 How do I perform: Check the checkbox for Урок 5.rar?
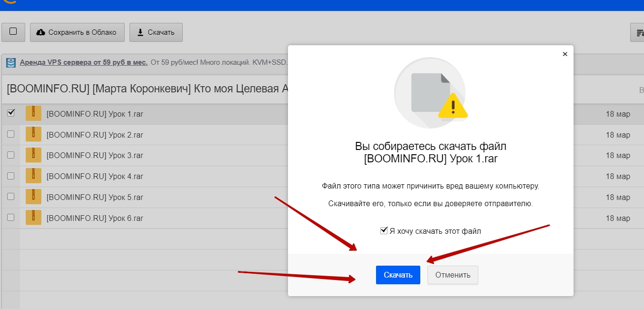[x=11, y=197]
